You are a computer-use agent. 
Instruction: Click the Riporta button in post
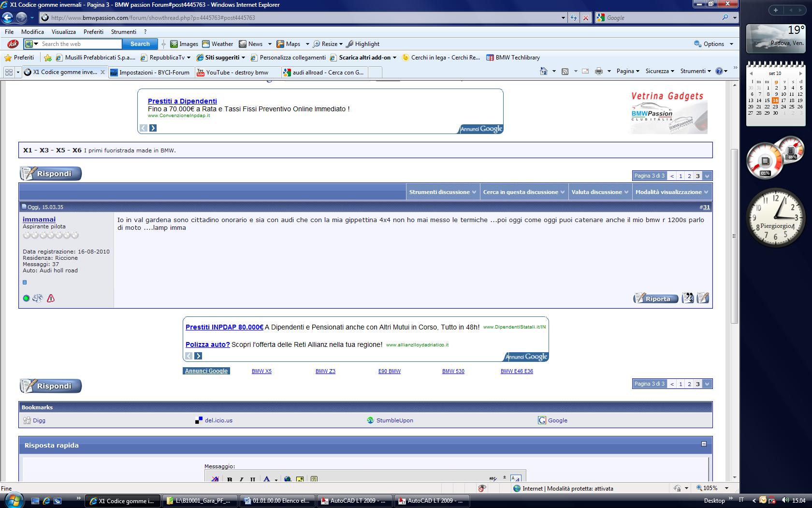pos(655,299)
